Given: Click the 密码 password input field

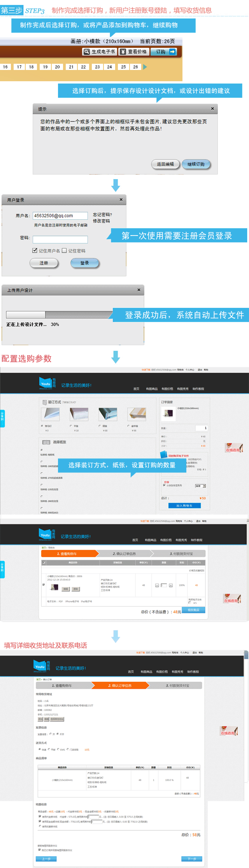Looking at the screenshot, I should (x=60, y=239).
